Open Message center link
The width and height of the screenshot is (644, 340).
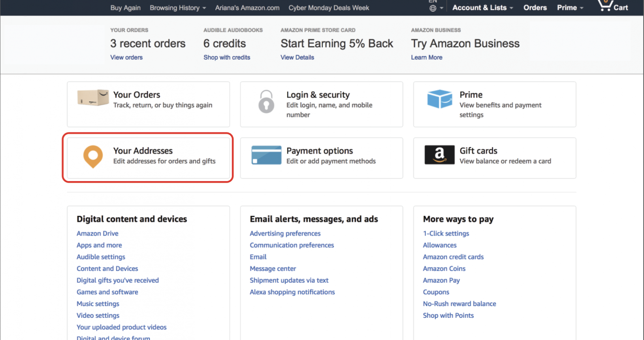coord(273,269)
